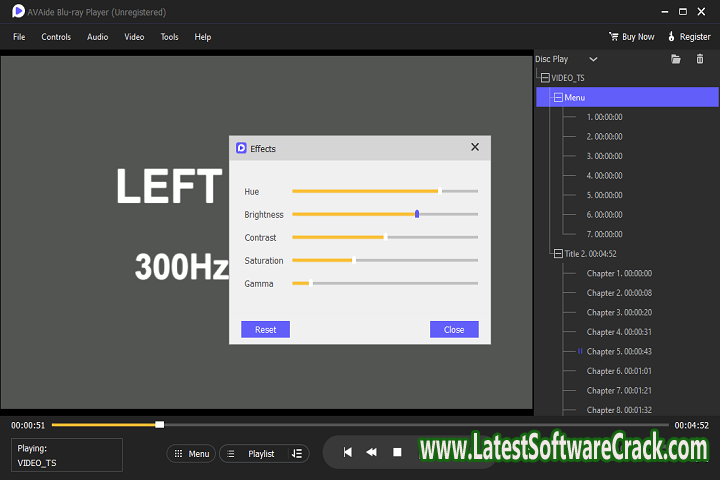Viewport: 720px width, 480px height.
Task: Click the Register button
Action: click(689, 37)
